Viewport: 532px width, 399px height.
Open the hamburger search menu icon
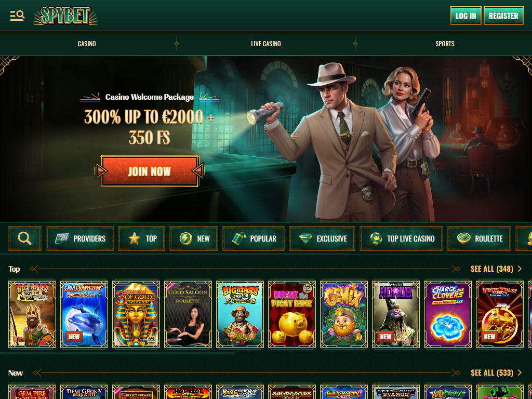17,16
